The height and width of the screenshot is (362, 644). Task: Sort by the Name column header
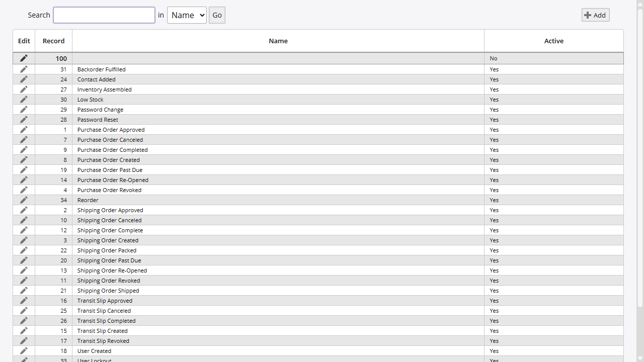pos(278,41)
